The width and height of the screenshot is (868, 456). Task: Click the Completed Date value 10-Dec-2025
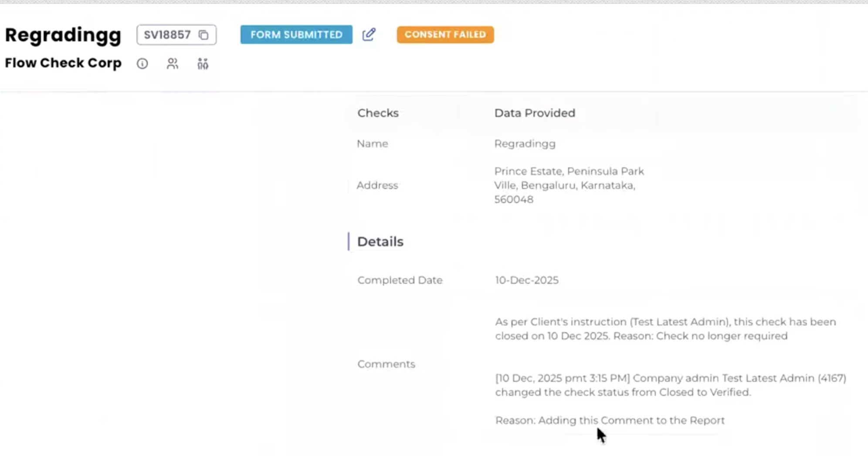tap(526, 280)
